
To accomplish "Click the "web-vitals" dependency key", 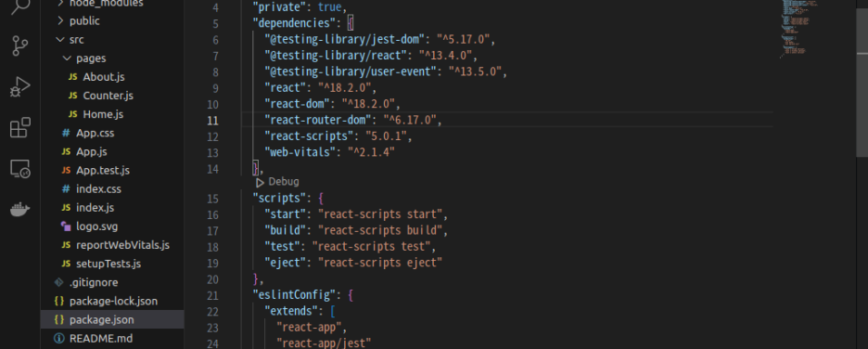I will [300, 152].
